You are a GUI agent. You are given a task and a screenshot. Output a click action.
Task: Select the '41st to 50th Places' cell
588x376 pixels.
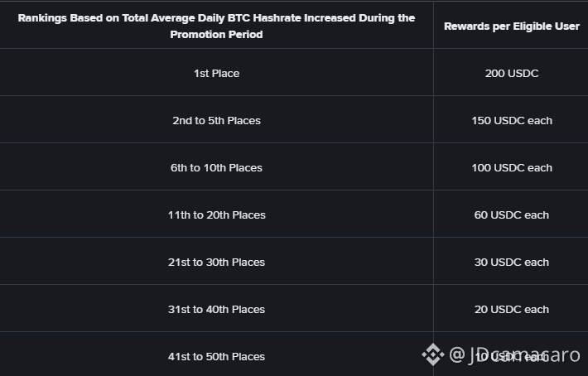point(216,357)
